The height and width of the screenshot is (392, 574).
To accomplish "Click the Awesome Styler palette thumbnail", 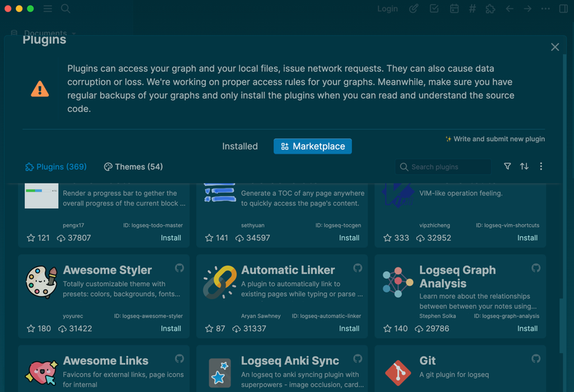I will 42,282.
